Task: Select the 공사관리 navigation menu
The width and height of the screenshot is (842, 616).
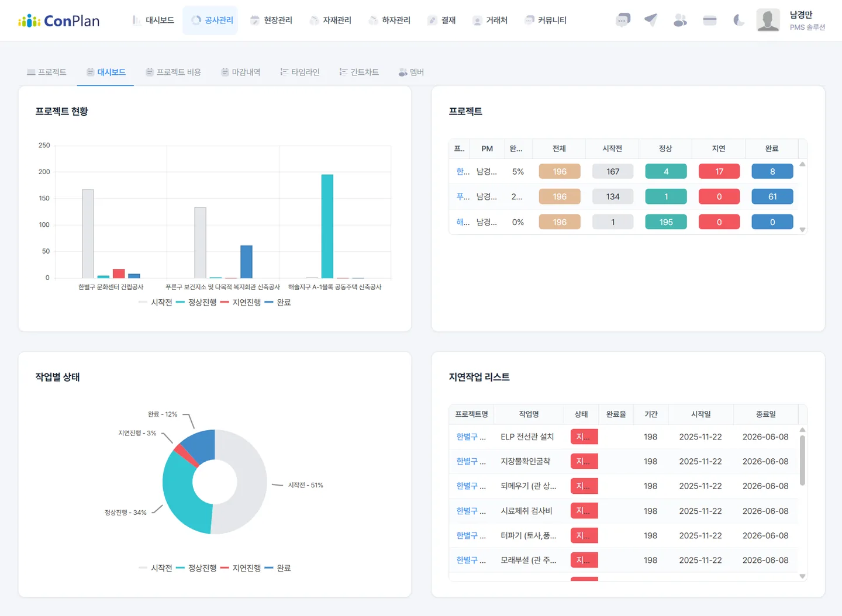Action: pyautogui.click(x=210, y=20)
